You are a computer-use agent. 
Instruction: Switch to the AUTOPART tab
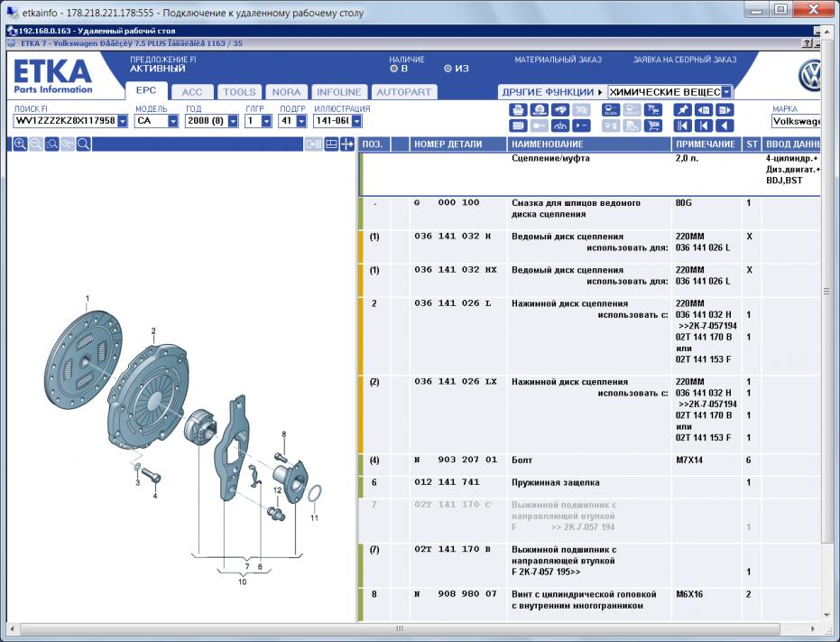[404, 92]
